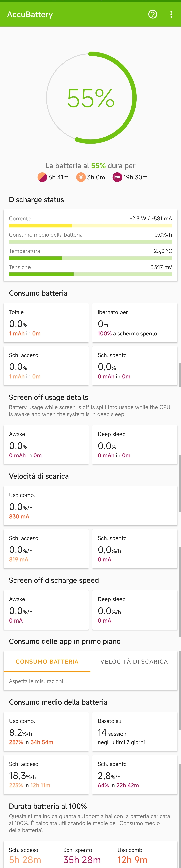The image size is (181, 868).
Task: Tap the Tensione voltage bar
Action: pyautogui.click(x=90, y=274)
